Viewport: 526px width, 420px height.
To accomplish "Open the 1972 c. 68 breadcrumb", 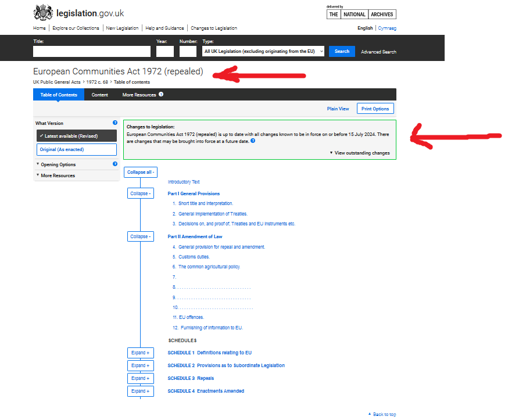I will point(97,82).
